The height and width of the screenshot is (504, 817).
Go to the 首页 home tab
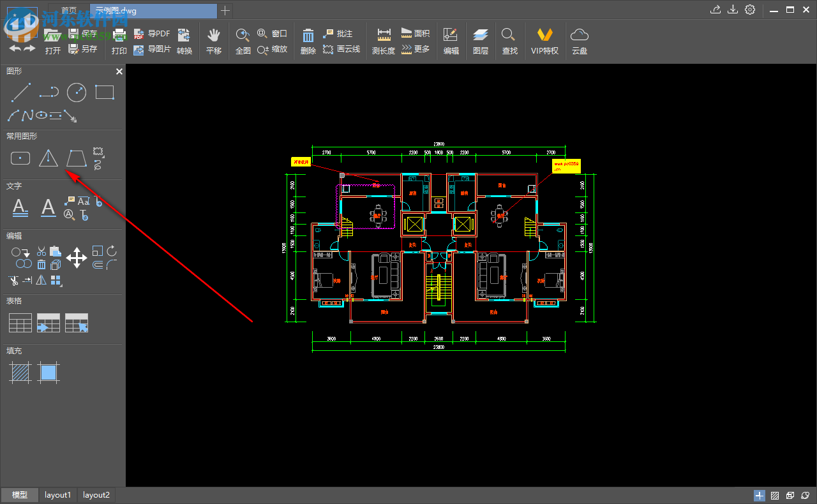tap(69, 10)
